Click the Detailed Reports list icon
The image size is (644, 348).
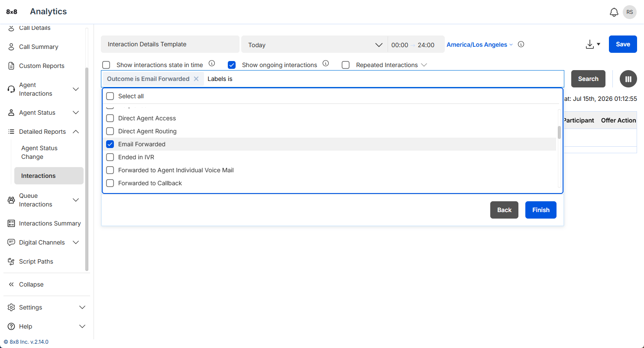11,132
